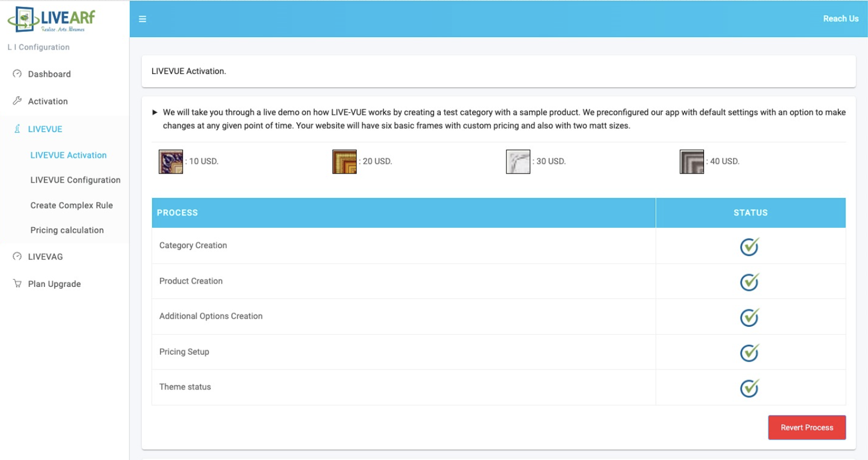Click the ': 20 USD.' price text
868x460 pixels.
(x=376, y=161)
